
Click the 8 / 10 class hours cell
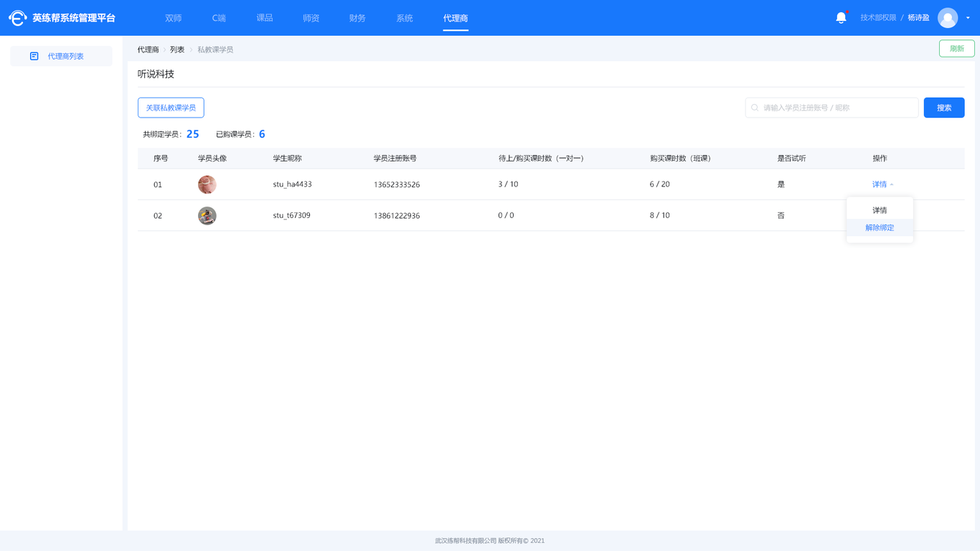pos(659,215)
